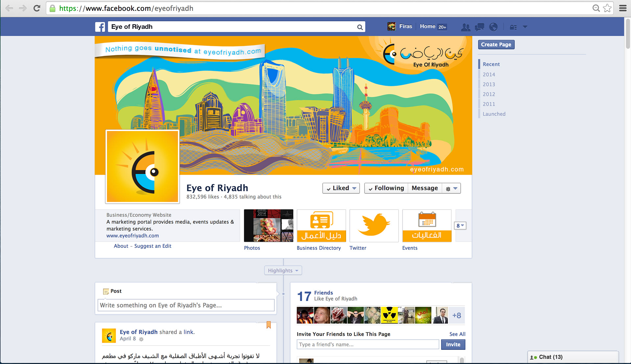The height and width of the screenshot is (364, 631).
Task: Expand the account menu arrow in top bar
Action: [x=525, y=27]
